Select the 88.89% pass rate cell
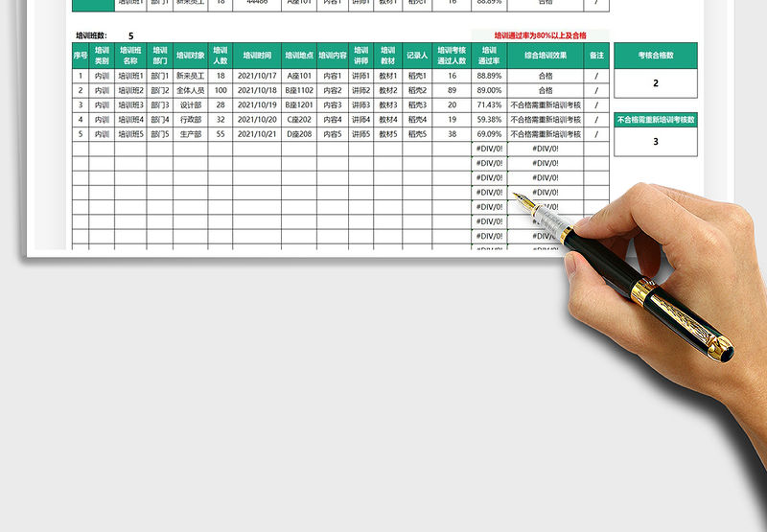The height and width of the screenshot is (532, 767). (489, 76)
